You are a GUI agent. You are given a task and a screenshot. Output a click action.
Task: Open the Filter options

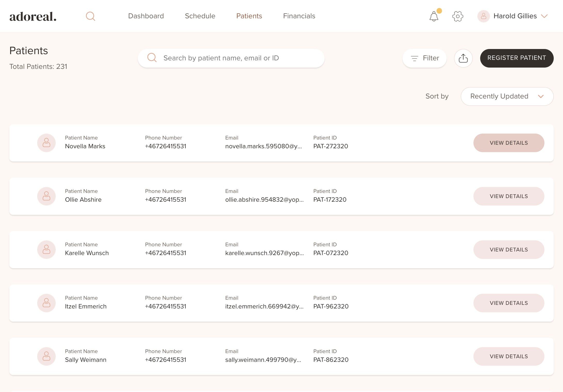424,58
